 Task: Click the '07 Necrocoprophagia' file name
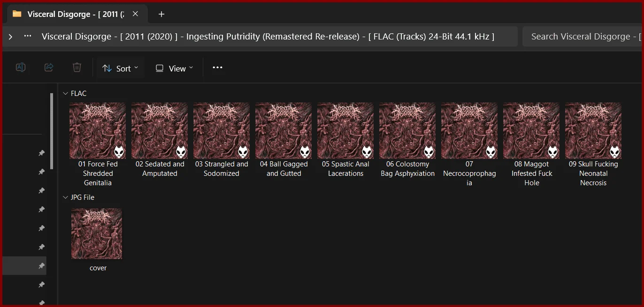[x=469, y=173]
